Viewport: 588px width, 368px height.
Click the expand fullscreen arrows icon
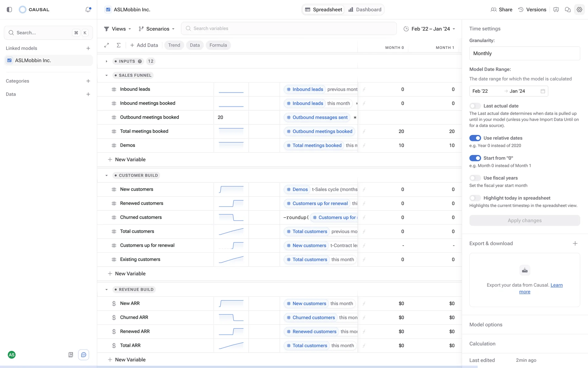(107, 45)
